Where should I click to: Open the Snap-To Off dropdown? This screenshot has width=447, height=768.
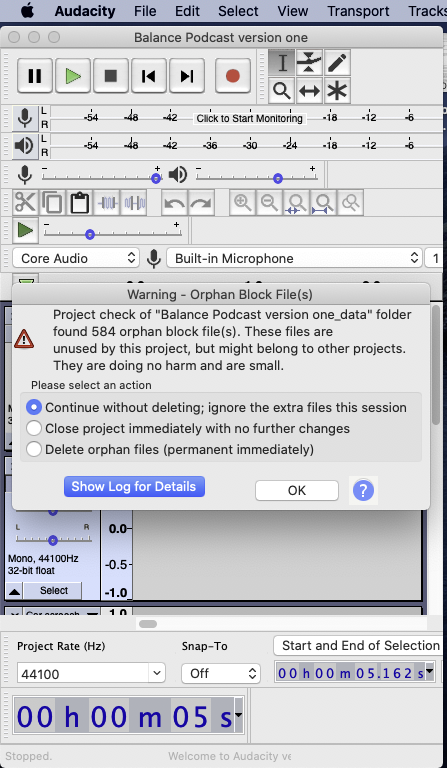[221, 673]
